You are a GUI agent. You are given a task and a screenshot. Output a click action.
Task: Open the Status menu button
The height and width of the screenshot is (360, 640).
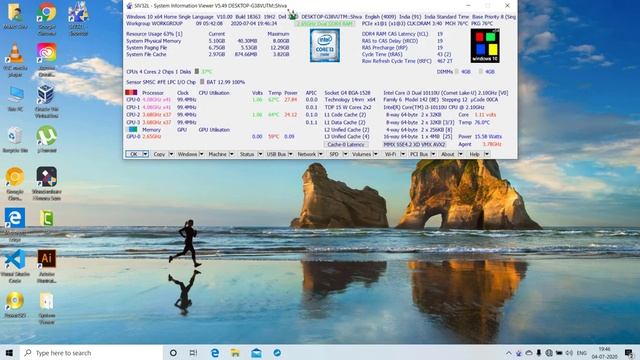pyautogui.click(x=247, y=154)
